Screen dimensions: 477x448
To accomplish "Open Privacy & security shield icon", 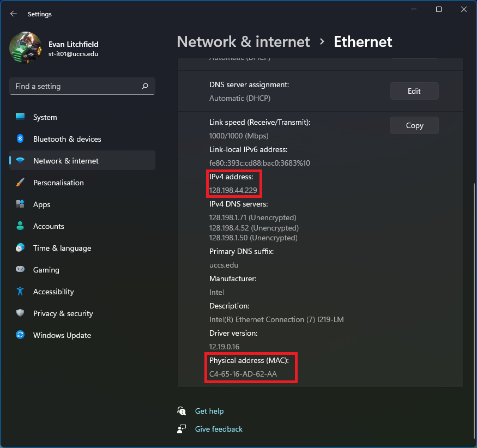I will [x=20, y=313].
